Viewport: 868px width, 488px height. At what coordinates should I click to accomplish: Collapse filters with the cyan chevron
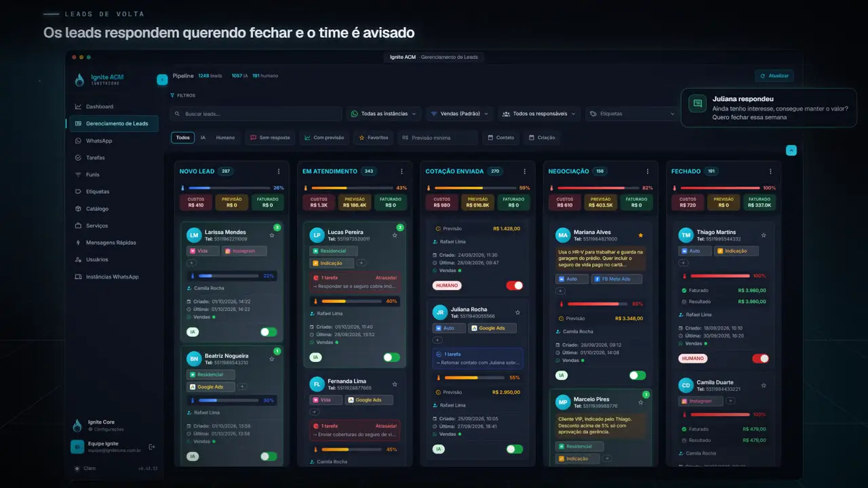pos(791,150)
